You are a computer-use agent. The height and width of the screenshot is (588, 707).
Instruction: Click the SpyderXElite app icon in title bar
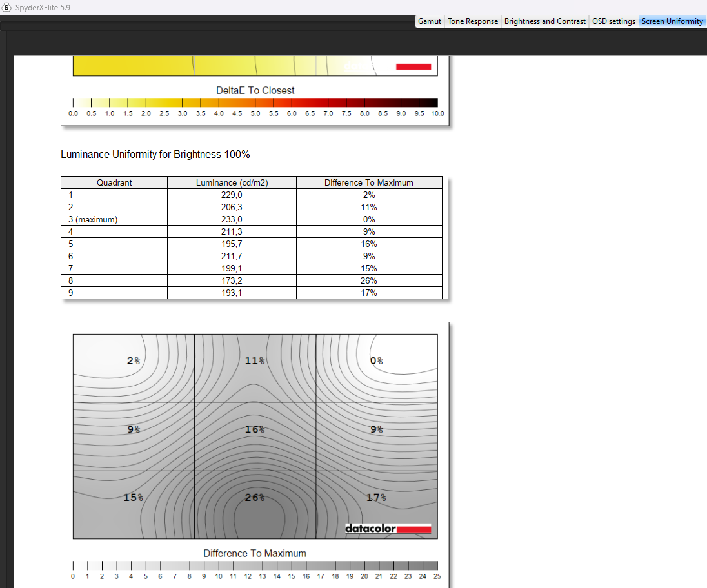coord(7,7)
